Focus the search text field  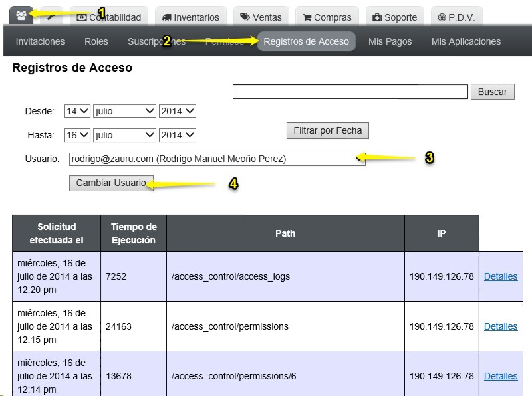pos(350,92)
